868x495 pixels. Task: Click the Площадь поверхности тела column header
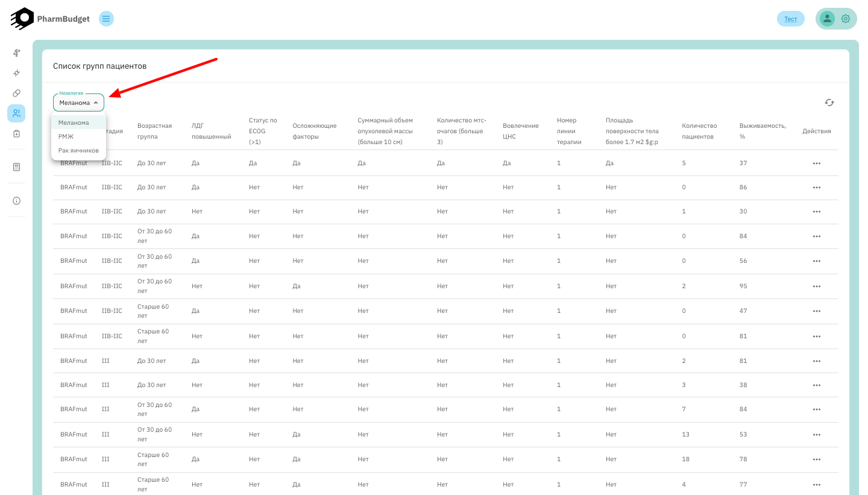[x=632, y=131]
